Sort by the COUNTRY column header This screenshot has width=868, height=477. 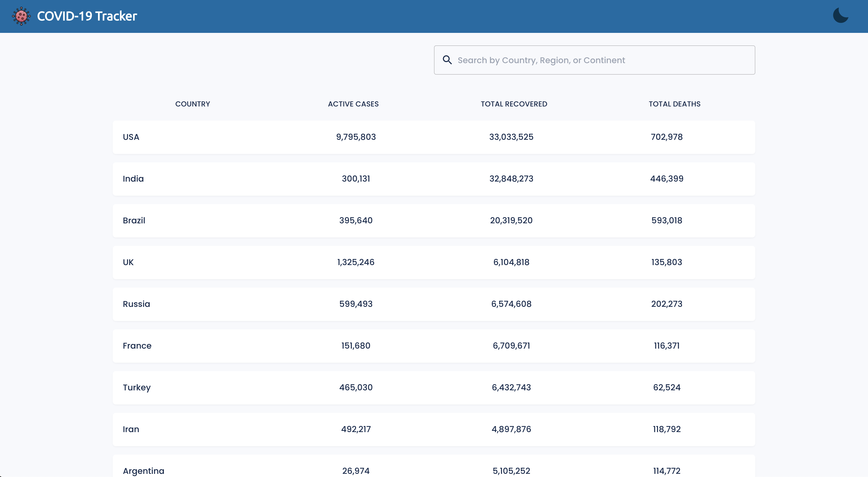coord(192,104)
